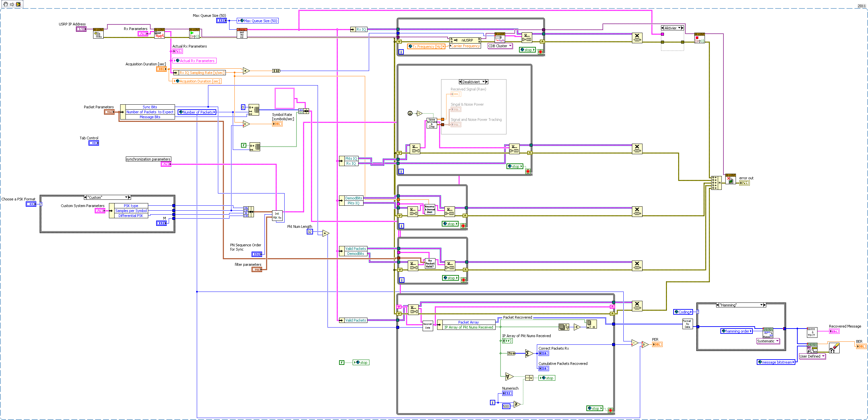Toggle the False boolean constant beside stop

point(341,362)
